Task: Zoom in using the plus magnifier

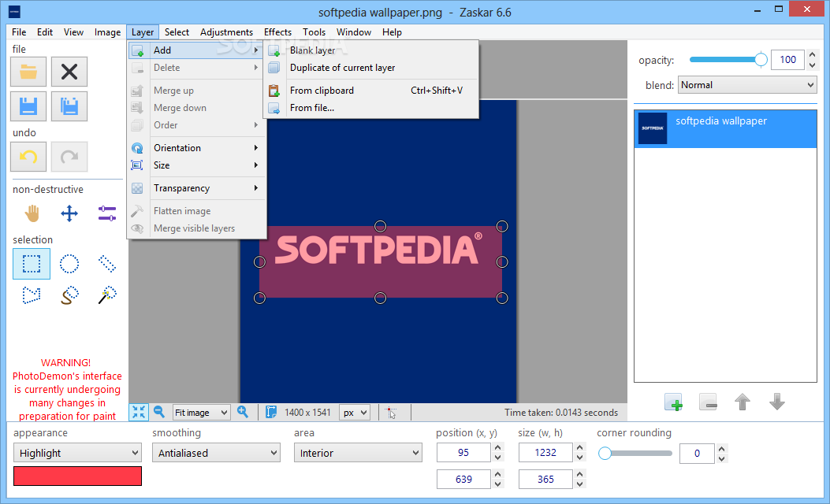Action: (x=243, y=411)
